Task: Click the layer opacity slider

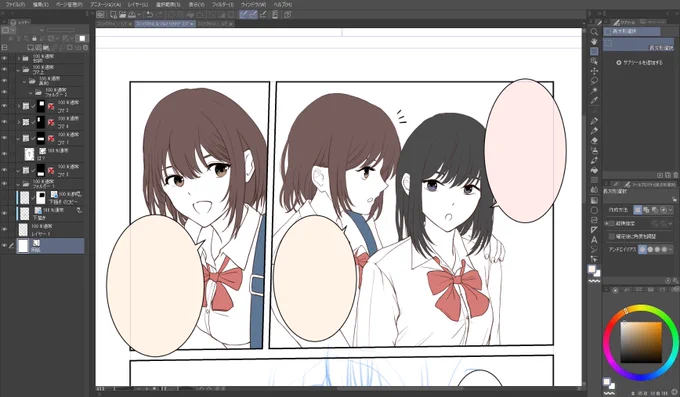Action: coord(61,30)
